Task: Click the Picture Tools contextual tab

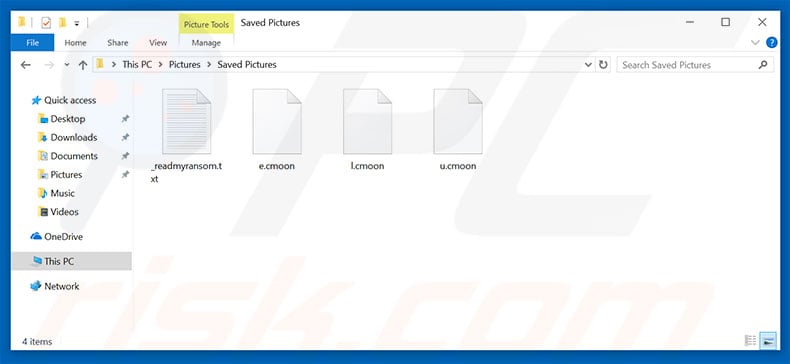Action: tap(206, 24)
